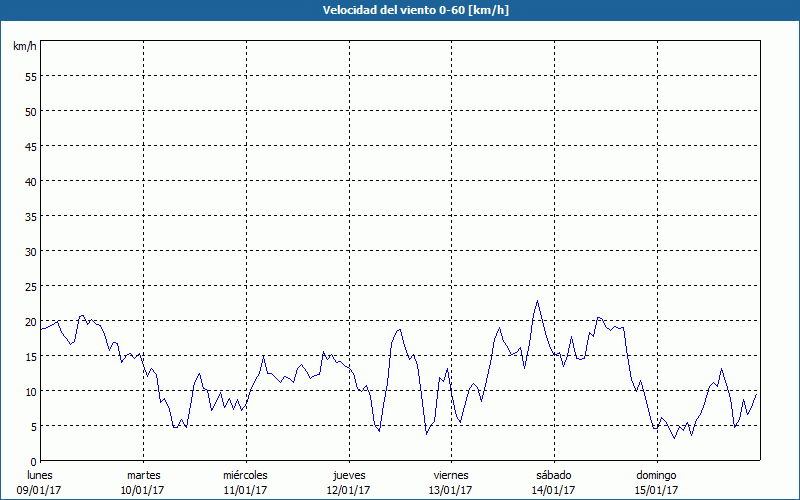This screenshot has height=500, width=800.
Task: Select the 20 tick label on the y-axis
Action: 30,321
